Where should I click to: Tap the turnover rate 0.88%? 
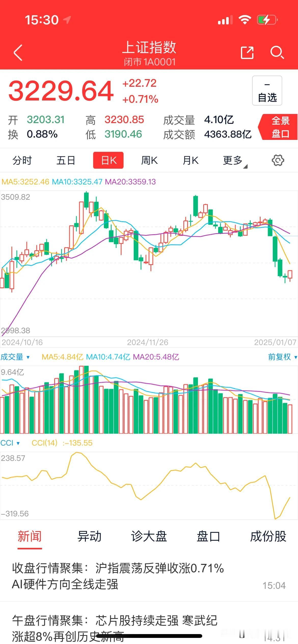click(x=42, y=134)
